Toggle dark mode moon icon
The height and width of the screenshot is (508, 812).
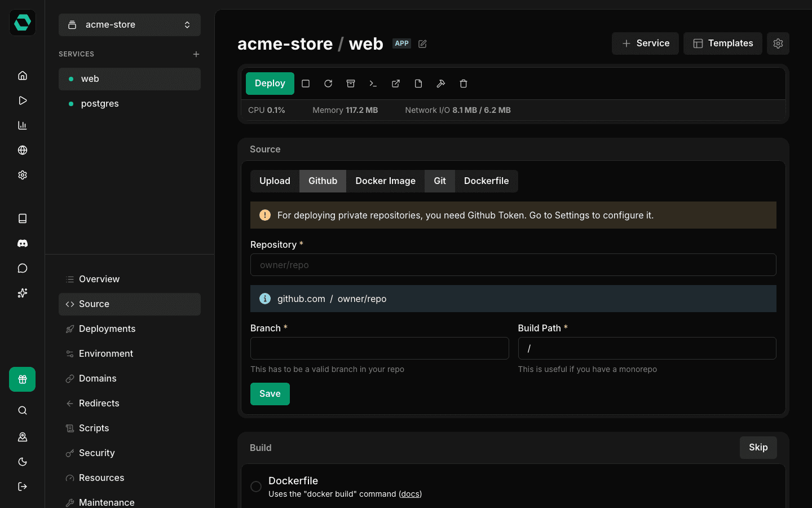click(23, 462)
